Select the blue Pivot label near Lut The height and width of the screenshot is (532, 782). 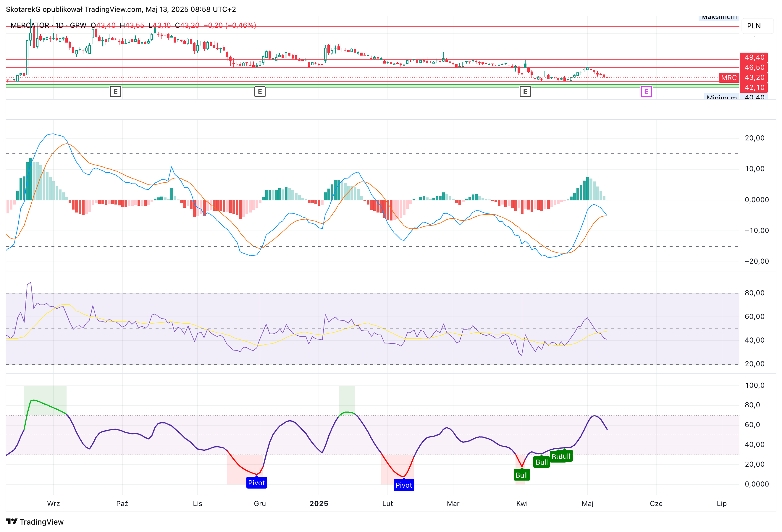coord(404,485)
